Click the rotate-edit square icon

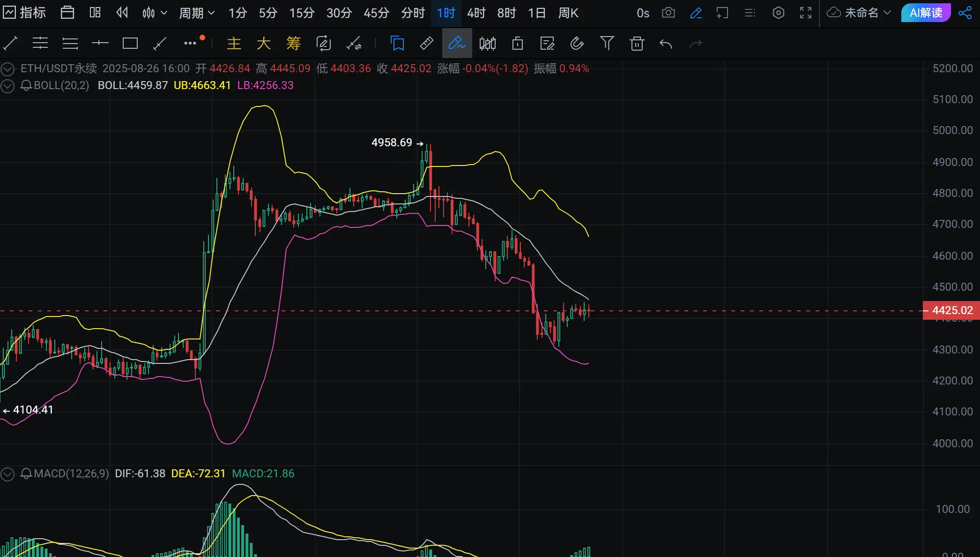coord(324,44)
